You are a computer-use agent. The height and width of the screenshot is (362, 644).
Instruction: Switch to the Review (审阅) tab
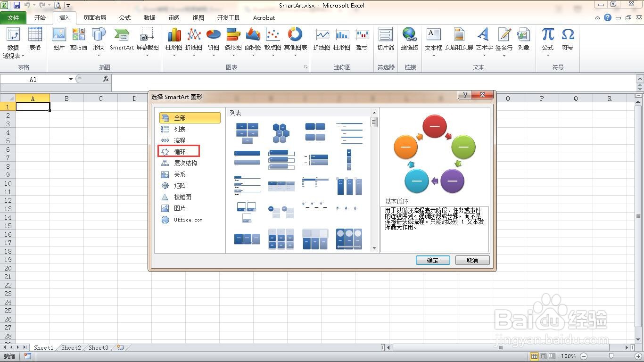174,18
